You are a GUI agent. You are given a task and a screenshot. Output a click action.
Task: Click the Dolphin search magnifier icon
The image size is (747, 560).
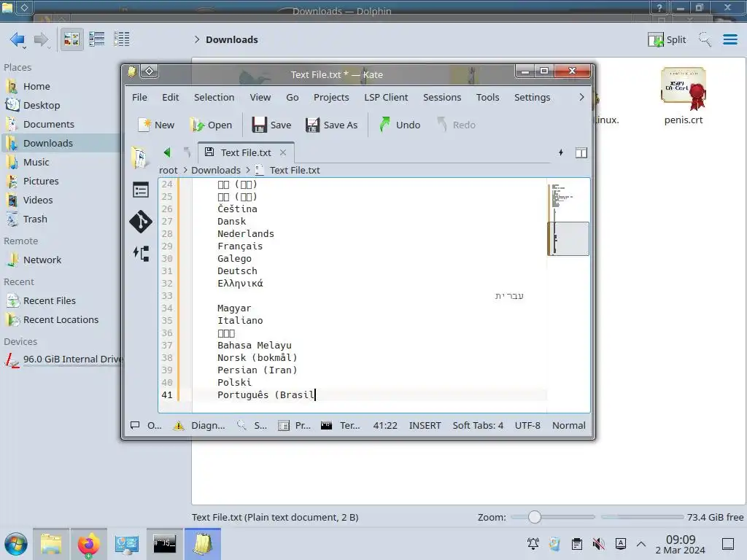coord(705,39)
